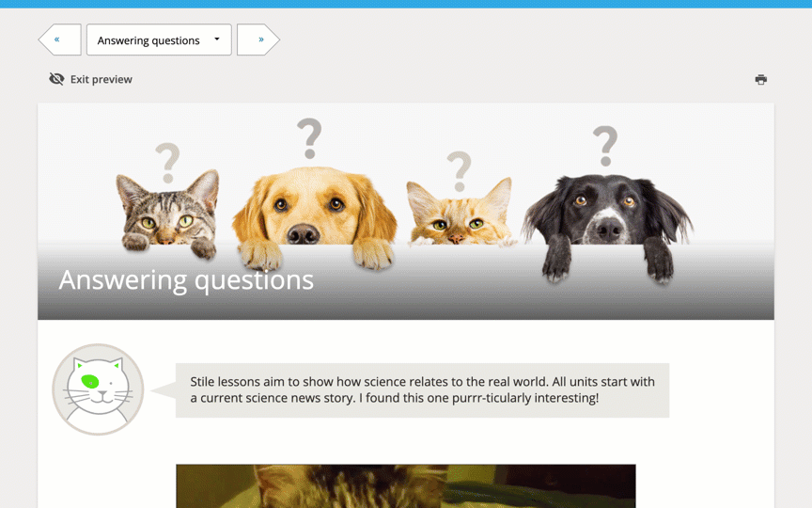Image resolution: width=812 pixels, height=508 pixels.
Task: Click question mark above the black dog
Action: (605, 146)
